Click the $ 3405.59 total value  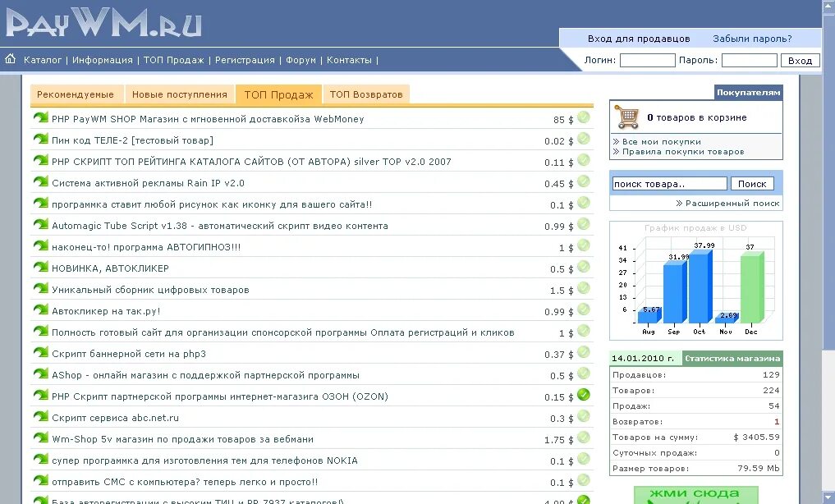tap(756, 437)
